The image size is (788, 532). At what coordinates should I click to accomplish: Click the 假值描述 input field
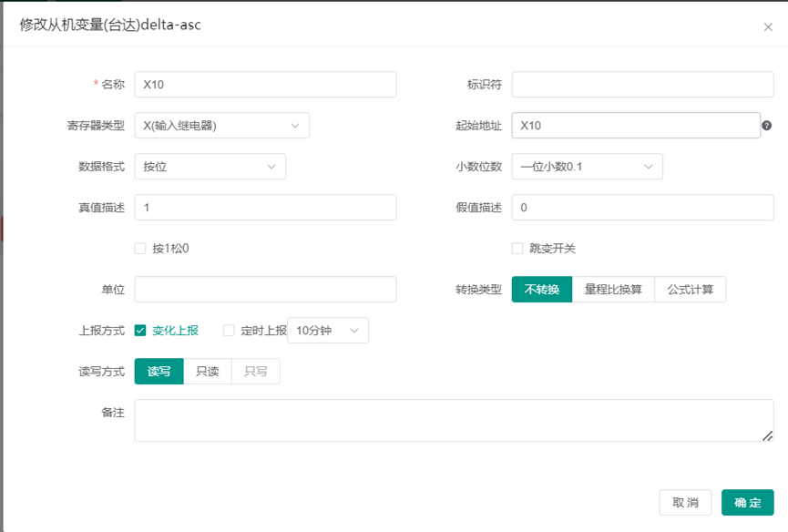642,208
